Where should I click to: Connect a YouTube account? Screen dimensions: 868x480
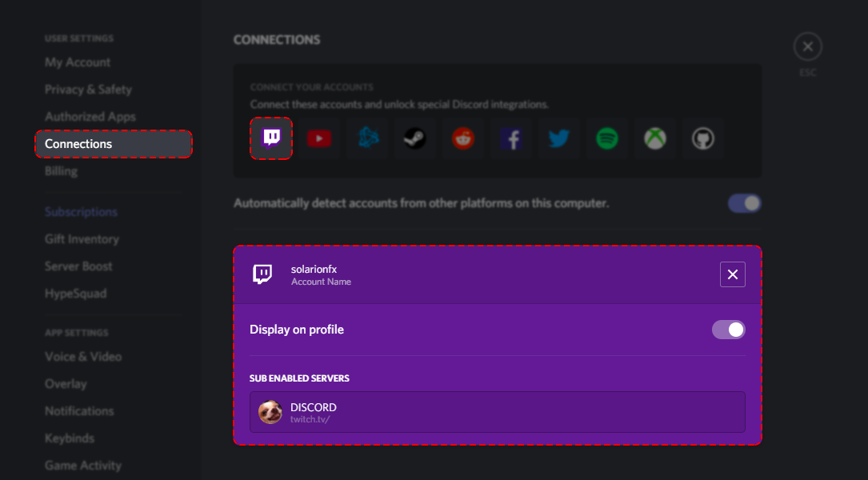(x=319, y=138)
